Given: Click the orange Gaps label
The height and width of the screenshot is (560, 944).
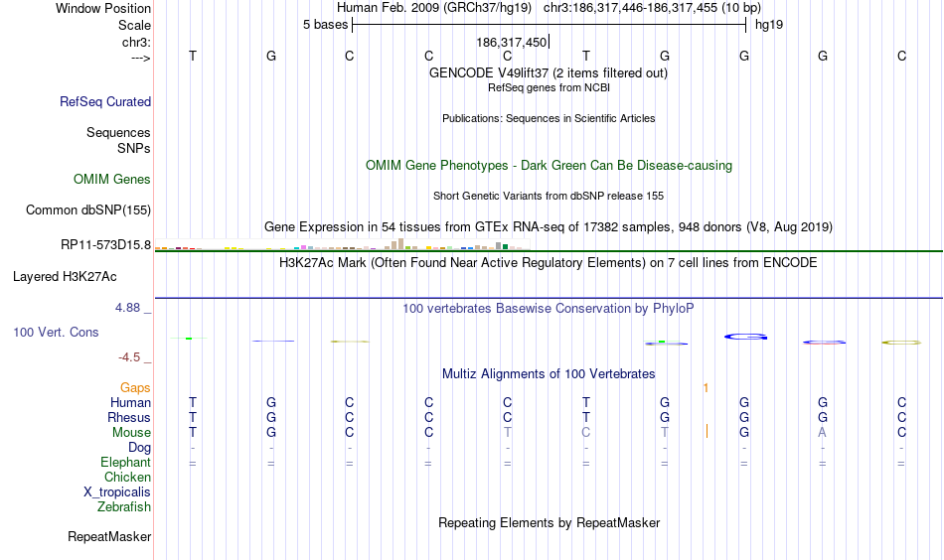Looking at the screenshot, I should click(135, 388).
